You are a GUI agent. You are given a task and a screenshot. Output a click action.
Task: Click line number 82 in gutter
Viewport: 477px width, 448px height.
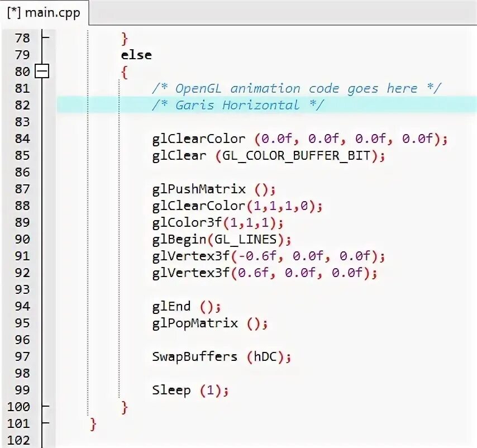click(22, 105)
